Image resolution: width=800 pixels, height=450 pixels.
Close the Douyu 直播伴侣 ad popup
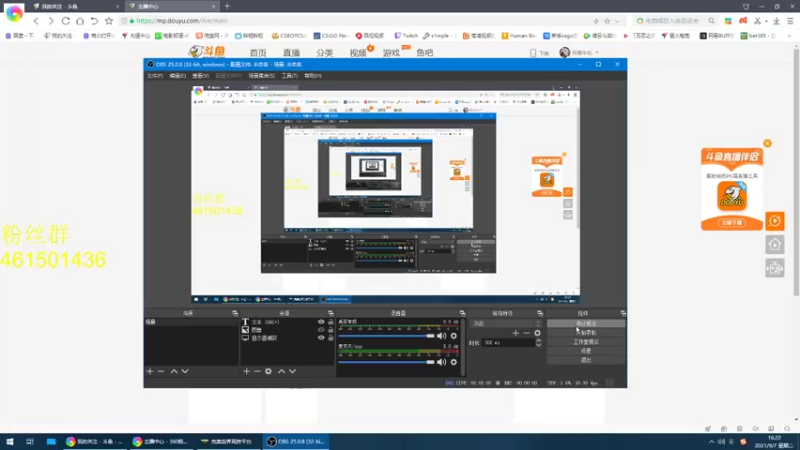coord(767,143)
